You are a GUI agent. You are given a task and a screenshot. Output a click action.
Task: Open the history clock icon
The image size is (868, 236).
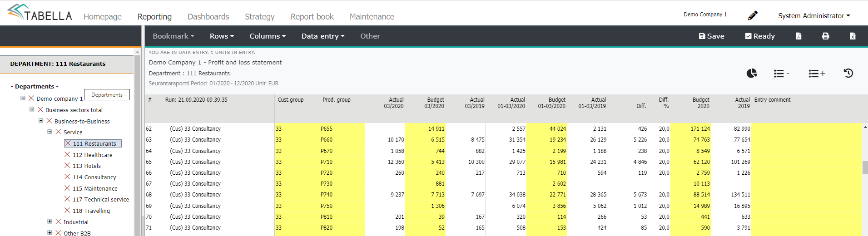click(x=848, y=73)
